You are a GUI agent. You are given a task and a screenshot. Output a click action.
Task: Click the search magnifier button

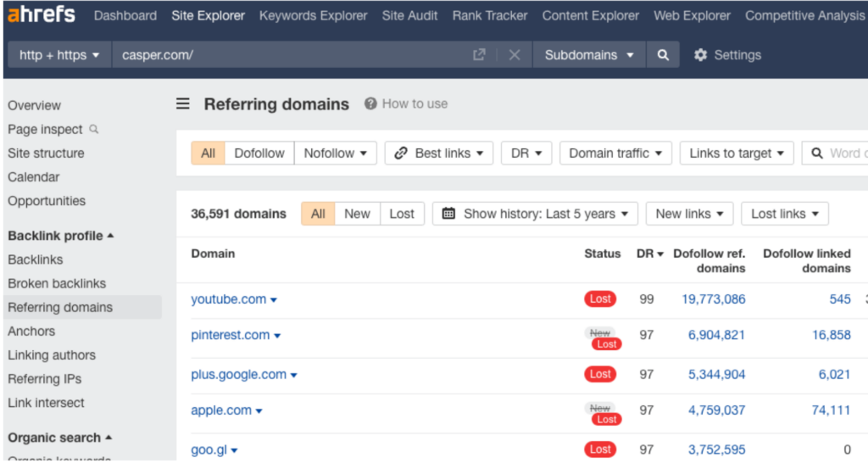[x=663, y=55]
